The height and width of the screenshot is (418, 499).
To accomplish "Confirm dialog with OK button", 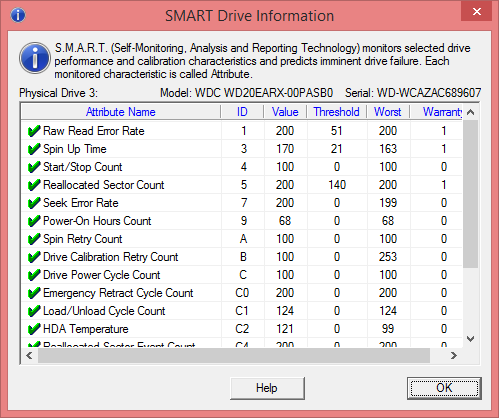I will pyautogui.click(x=444, y=388).
